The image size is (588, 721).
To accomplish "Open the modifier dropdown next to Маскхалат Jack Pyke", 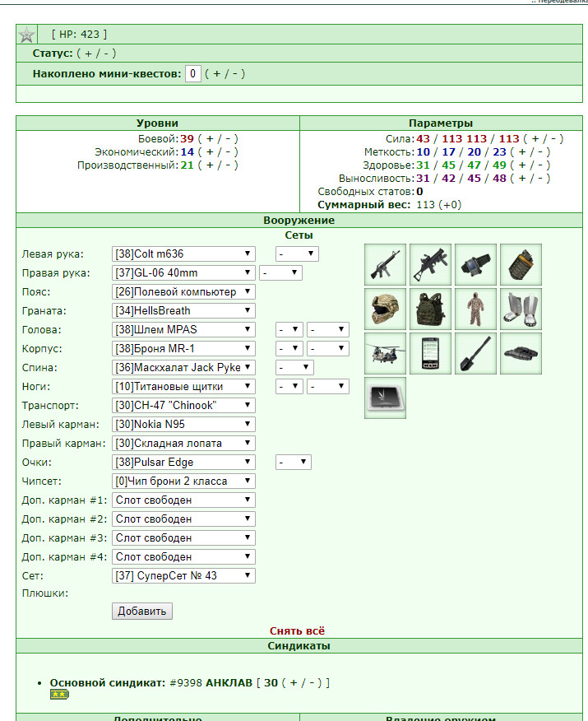I will (295, 367).
